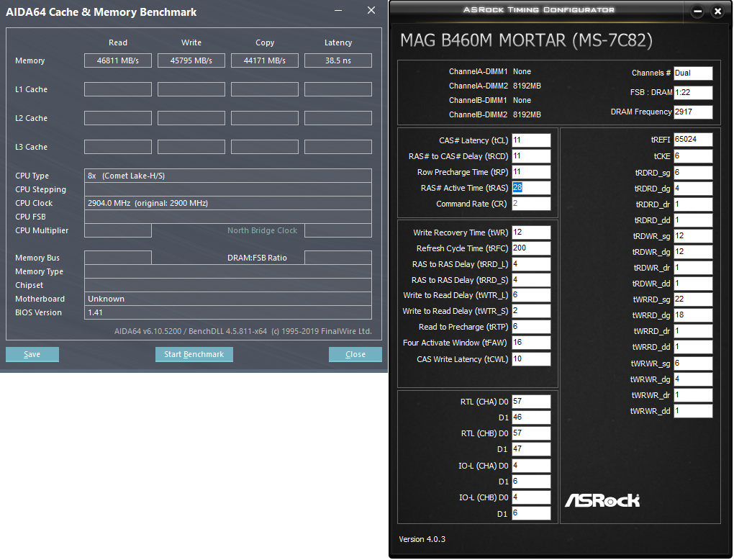Click the L2 Cache Latency result box

pos(338,118)
